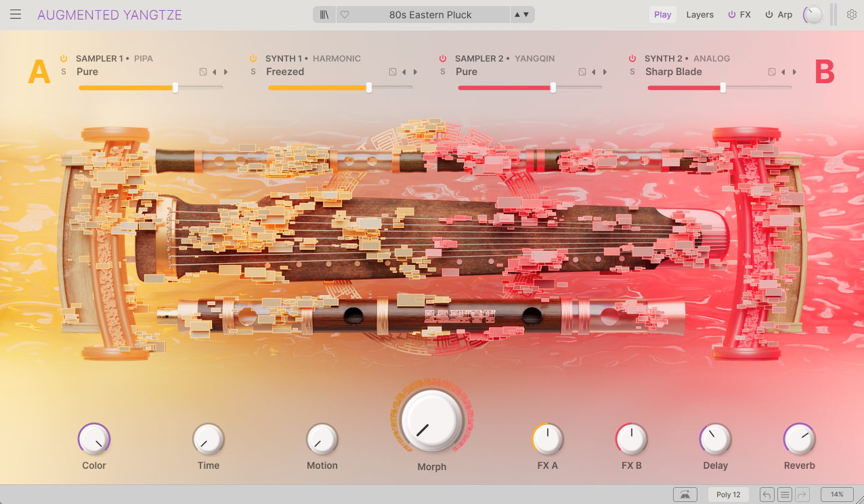Randomize Sampler 1 Pipa sound with dice icon
The image size is (864, 504).
[x=203, y=72]
